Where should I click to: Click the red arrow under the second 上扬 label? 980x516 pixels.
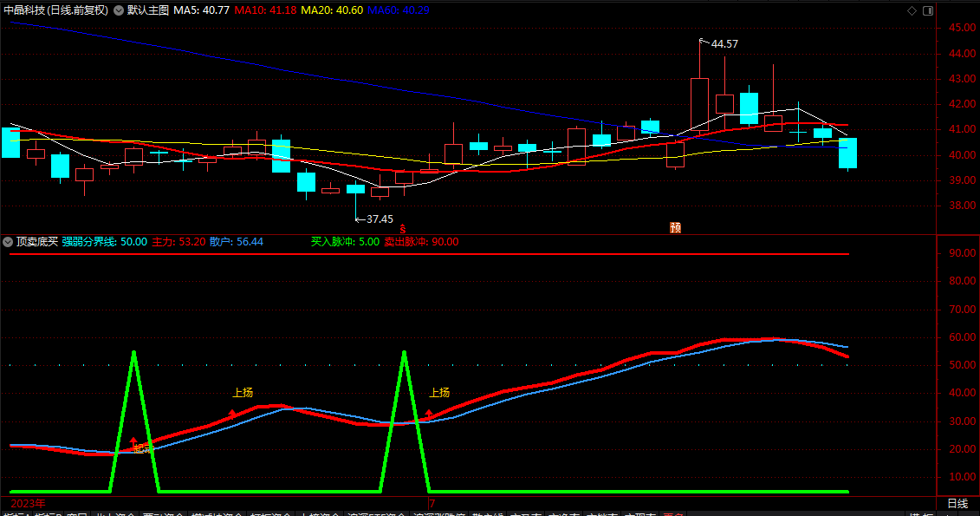tap(429, 413)
